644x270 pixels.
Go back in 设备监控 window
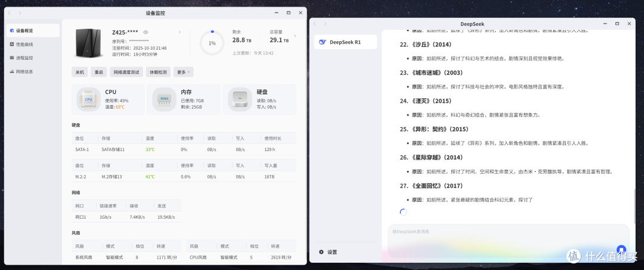[10, 13]
